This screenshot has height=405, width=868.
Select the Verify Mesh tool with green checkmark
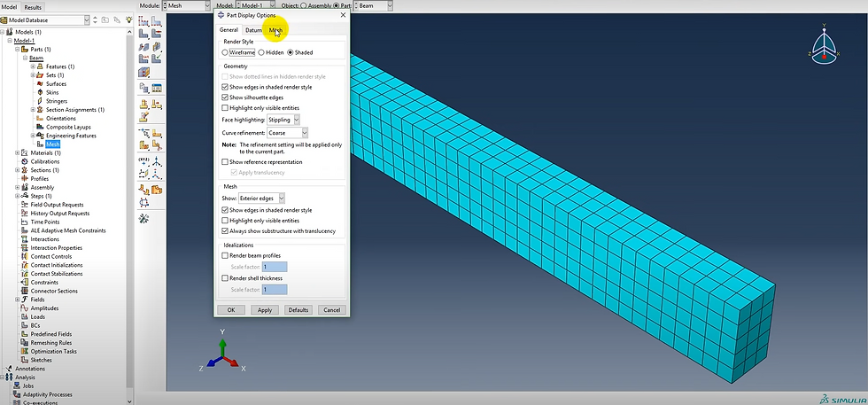coord(157,58)
